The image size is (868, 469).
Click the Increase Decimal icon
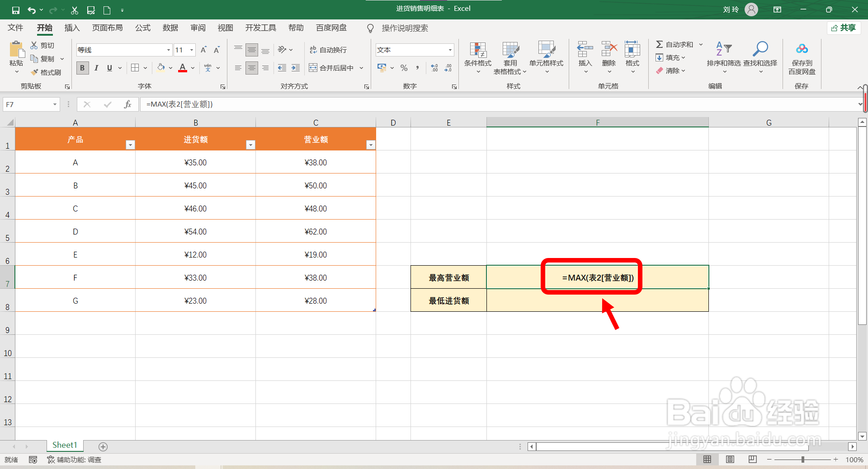pyautogui.click(x=434, y=68)
